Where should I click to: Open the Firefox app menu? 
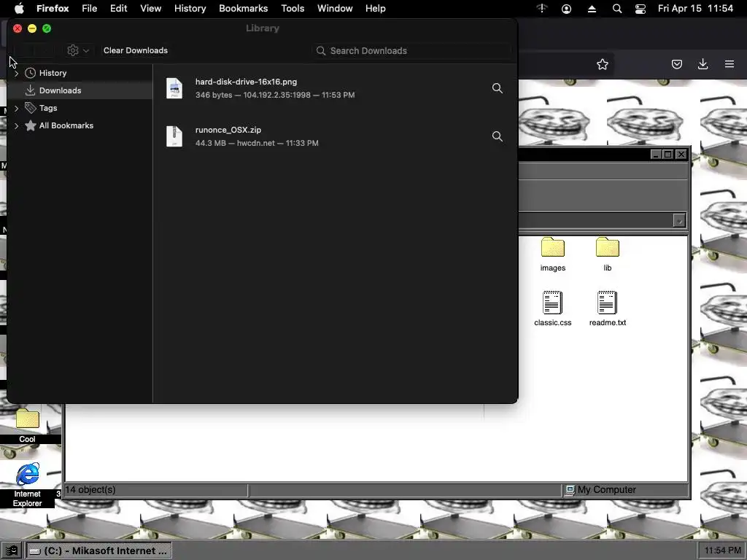pos(53,9)
